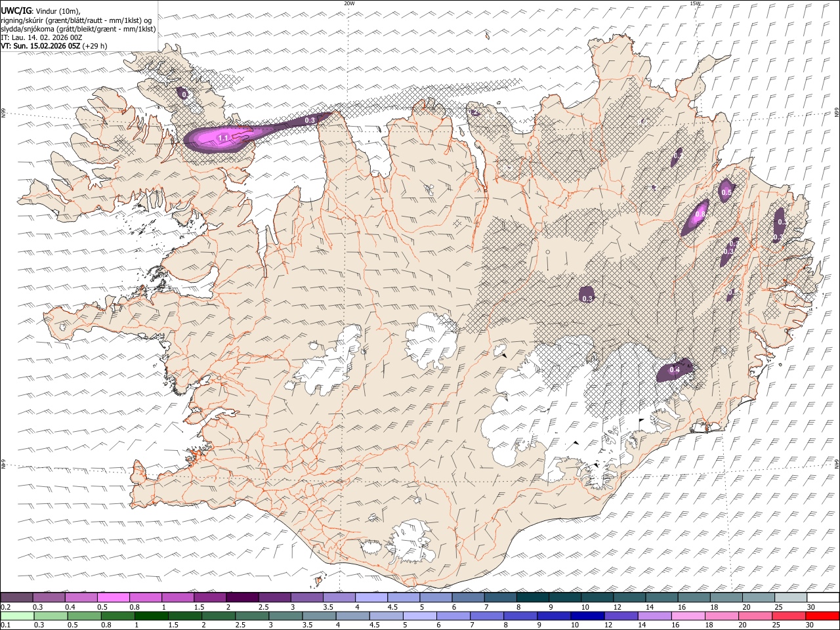
Task: Click the light lavender swatch between 4 and 4.5 in the upper scale
Action: (x=371, y=598)
